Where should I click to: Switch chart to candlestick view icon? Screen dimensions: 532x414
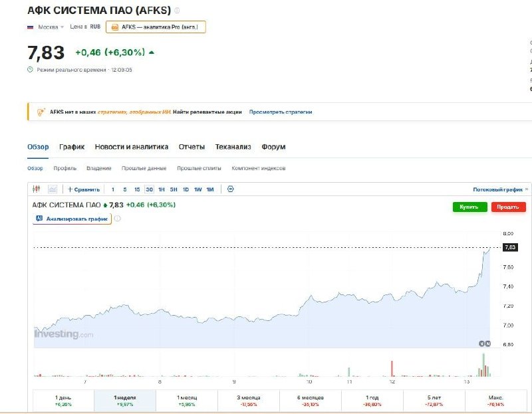click(x=37, y=189)
